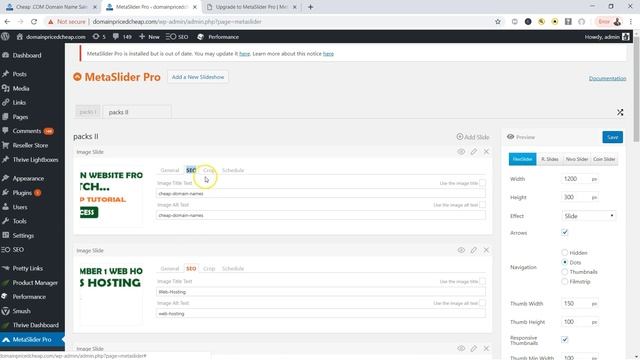Screen dimensions: 640x360
Task: Select Thumbnails navigation option
Action: point(564,272)
